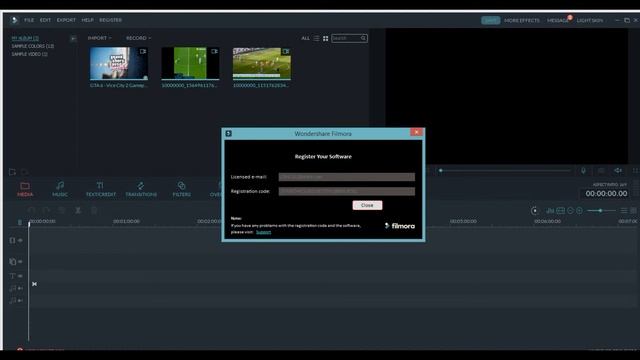Screen dimensions: 640x360
Task: Mute the second audio track
Action: (20, 300)
